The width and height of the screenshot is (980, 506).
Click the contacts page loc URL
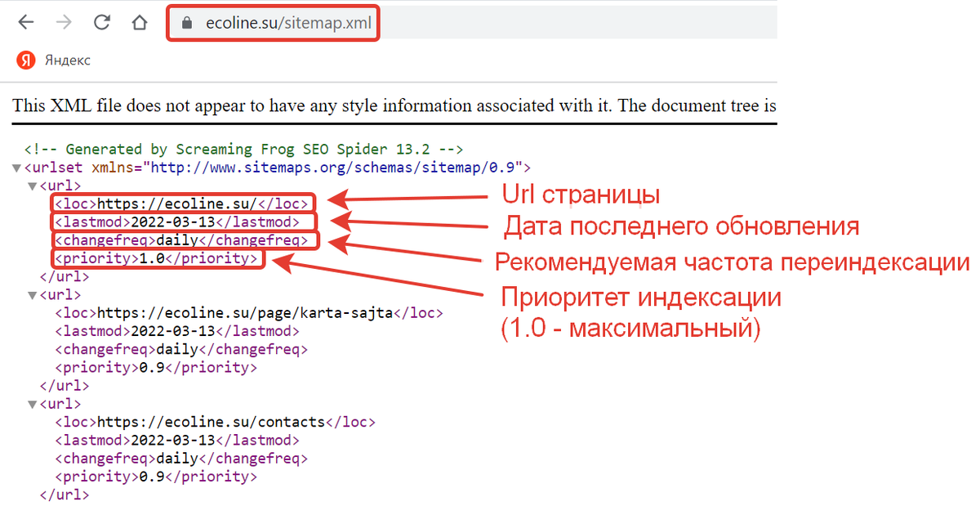click(215, 422)
